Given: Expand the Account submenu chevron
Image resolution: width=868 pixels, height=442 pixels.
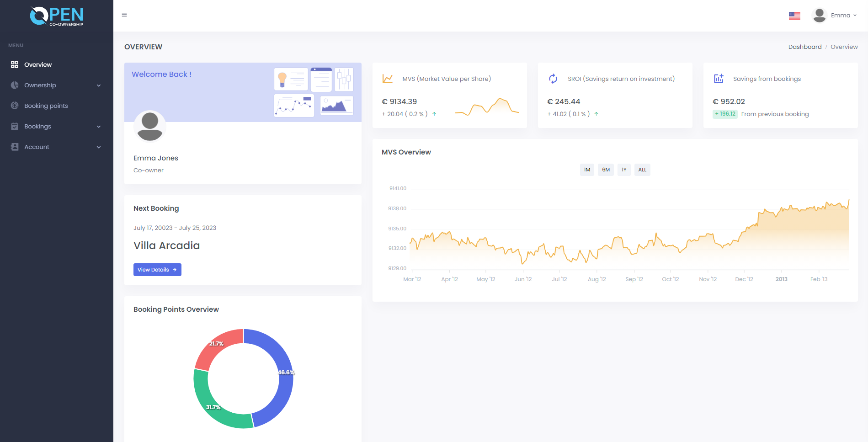Looking at the screenshot, I should click(99, 147).
